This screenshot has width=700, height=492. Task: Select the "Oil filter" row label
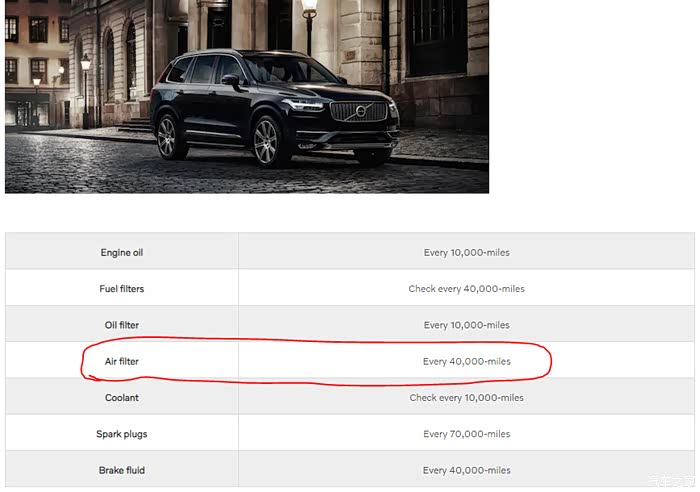[x=122, y=325]
